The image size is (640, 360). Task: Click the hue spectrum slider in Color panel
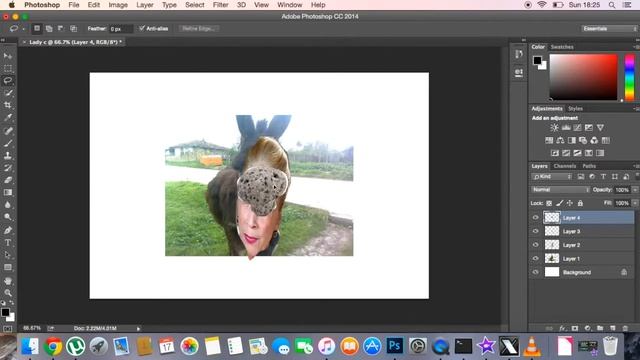(629, 77)
